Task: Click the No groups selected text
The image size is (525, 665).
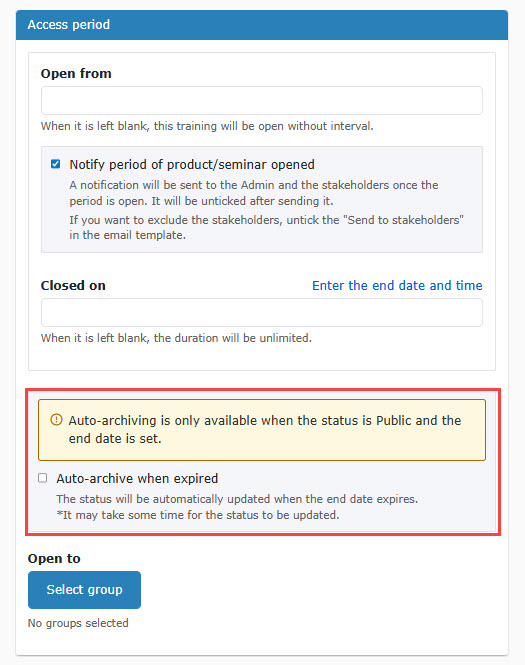Action: click(x=78, y=623)
